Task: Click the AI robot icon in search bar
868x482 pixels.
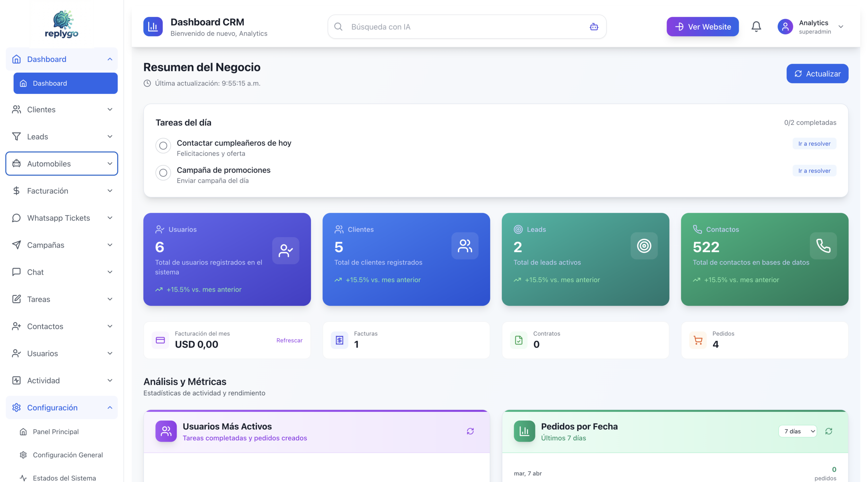Action: pos(594,27)
